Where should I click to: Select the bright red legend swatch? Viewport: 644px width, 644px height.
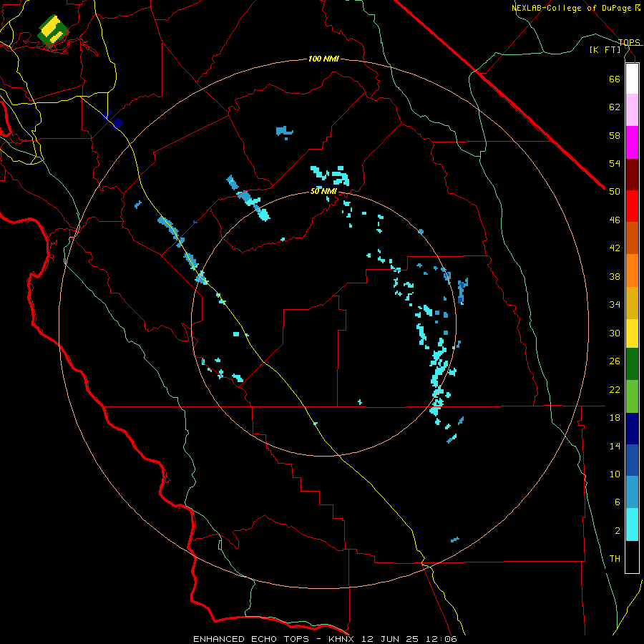tap(632, 206)
